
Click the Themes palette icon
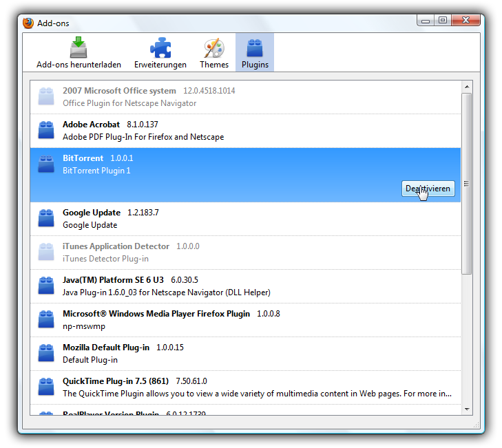[x=214, y=48]
